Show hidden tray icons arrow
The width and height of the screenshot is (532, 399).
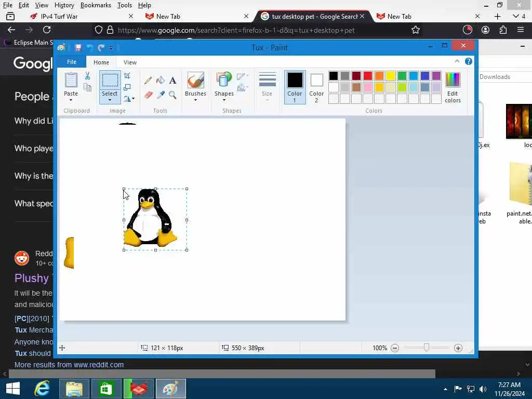(445, 389)
